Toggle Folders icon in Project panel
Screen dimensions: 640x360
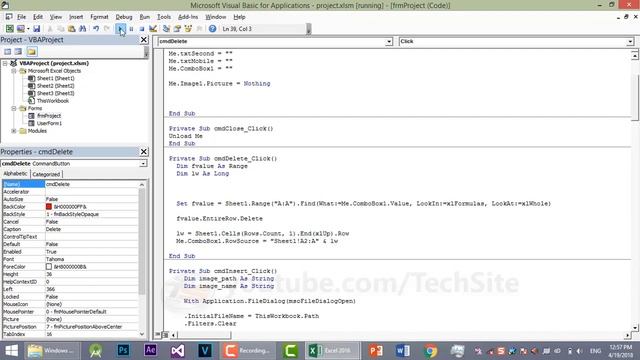32,51
